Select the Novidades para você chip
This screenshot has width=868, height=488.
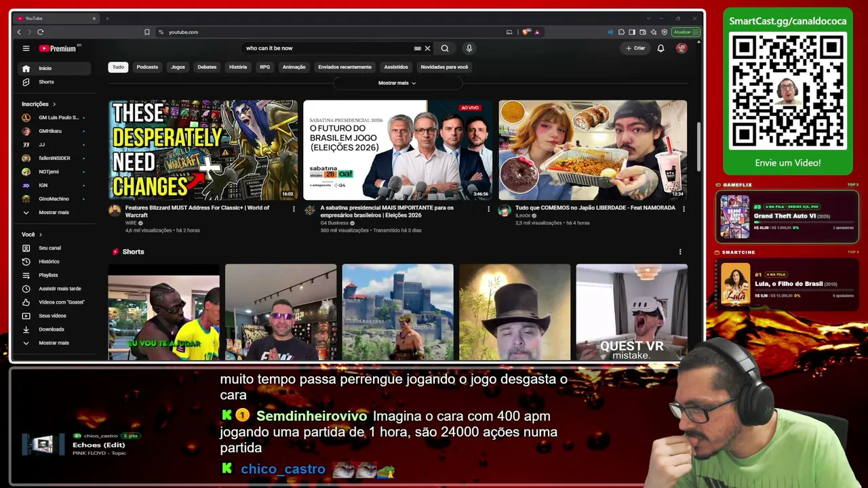coord(444,67)
